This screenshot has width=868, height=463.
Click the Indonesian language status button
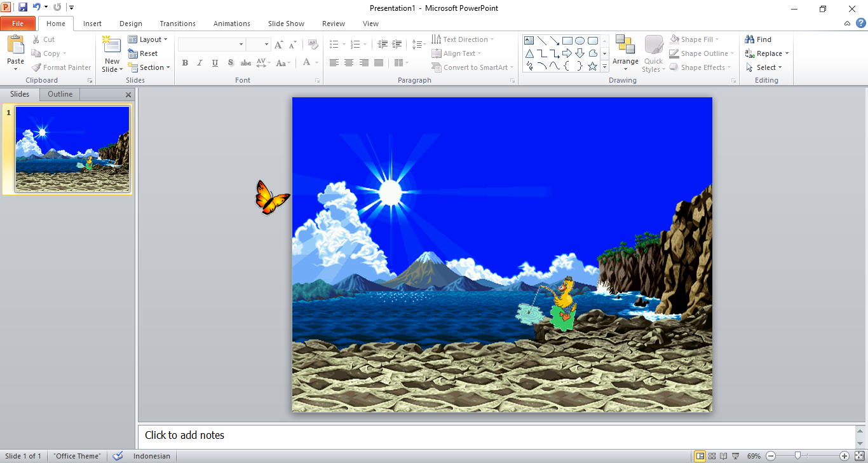pyautogui.click(x=152, y=456)
